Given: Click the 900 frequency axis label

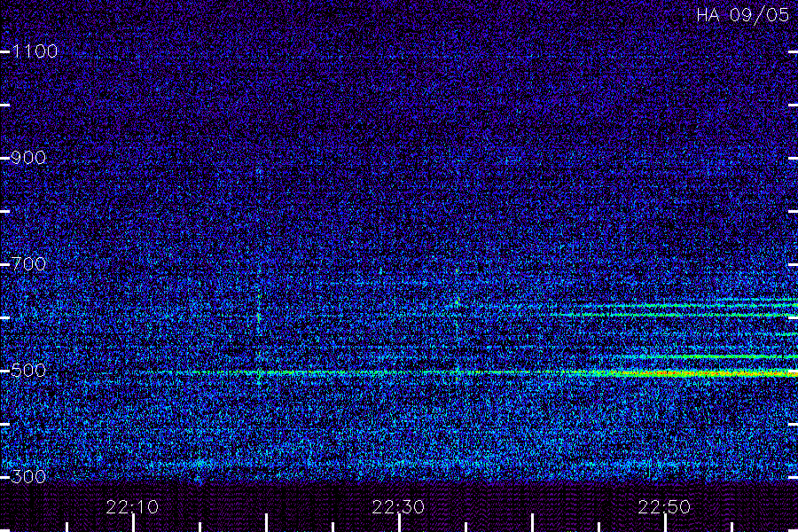Looking at the screenshot, I should 28,158.
